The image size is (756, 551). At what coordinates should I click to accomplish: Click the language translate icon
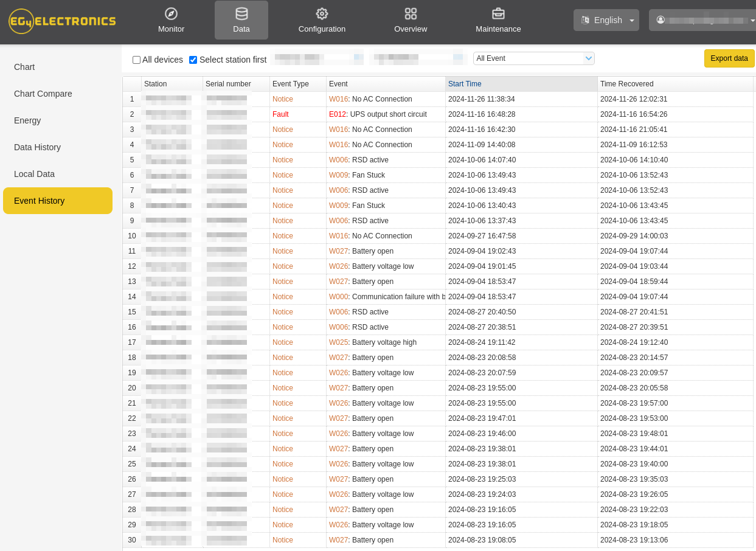click(585, 20)
